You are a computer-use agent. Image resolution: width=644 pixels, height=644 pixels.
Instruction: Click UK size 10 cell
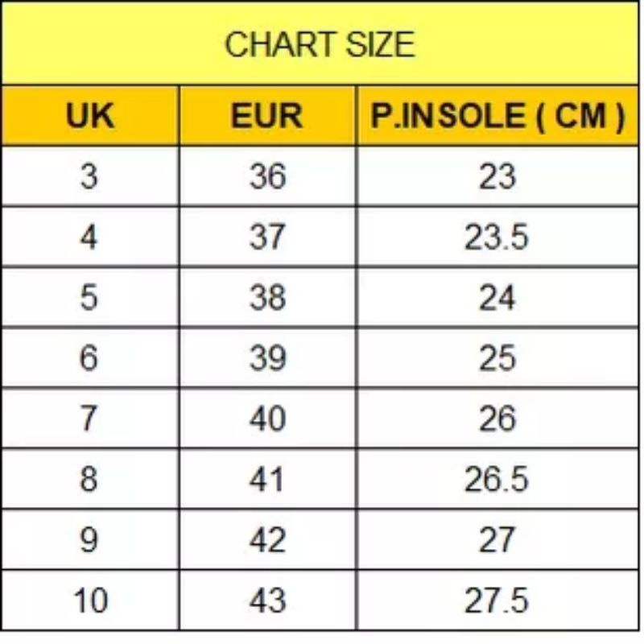89,601
